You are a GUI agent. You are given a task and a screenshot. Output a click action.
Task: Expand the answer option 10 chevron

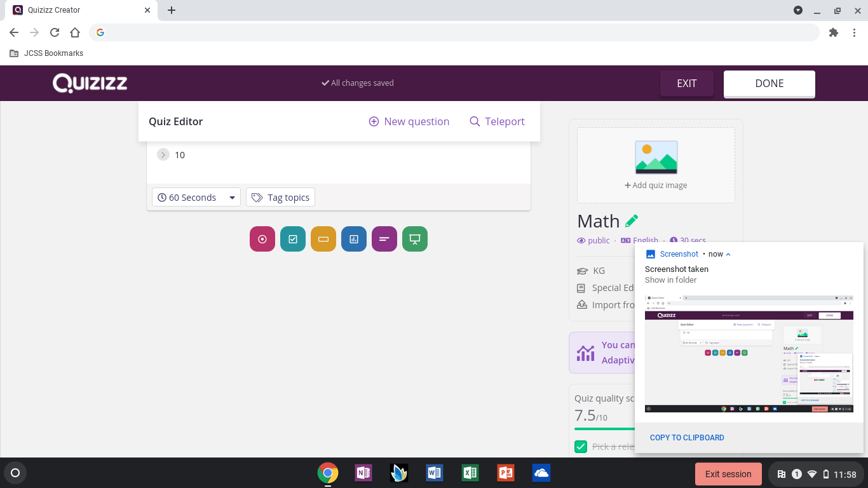point(163,155)
